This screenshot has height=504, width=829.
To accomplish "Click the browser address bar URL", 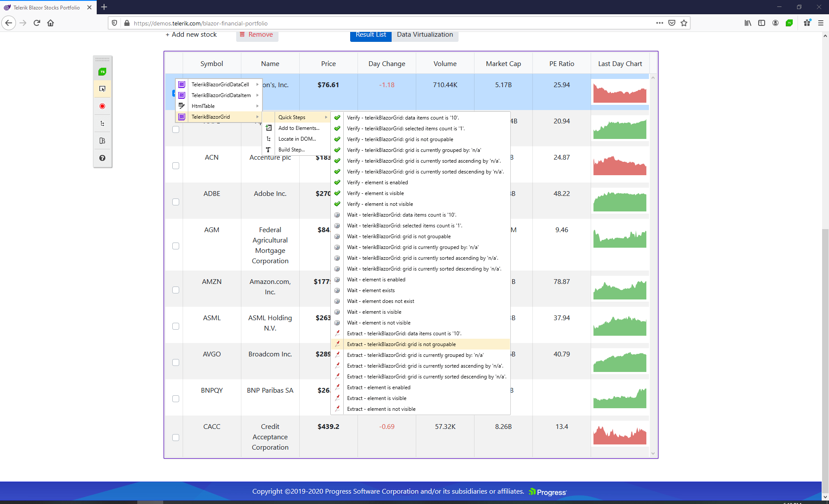I will 200,23.
